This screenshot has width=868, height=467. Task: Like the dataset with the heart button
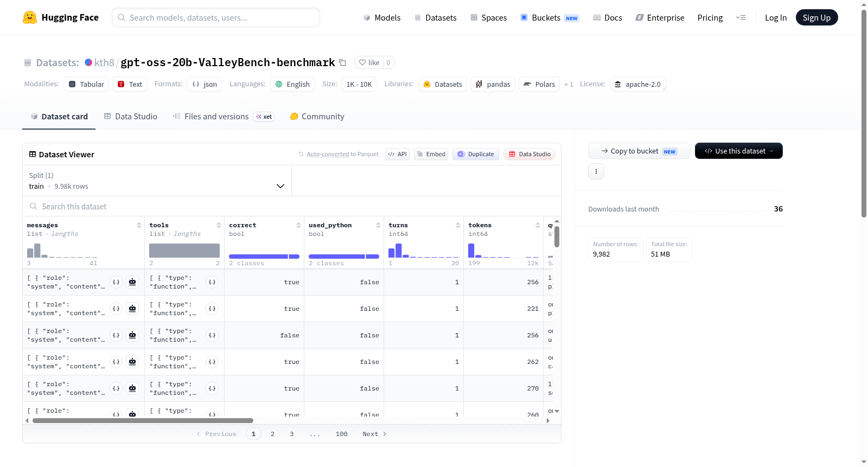369,62
